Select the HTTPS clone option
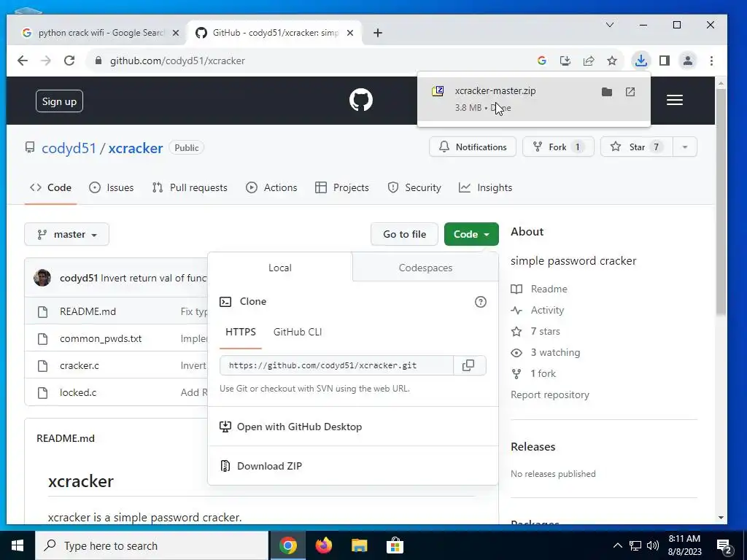This screenshot has height=560, width=747. (x=241, y=332)
